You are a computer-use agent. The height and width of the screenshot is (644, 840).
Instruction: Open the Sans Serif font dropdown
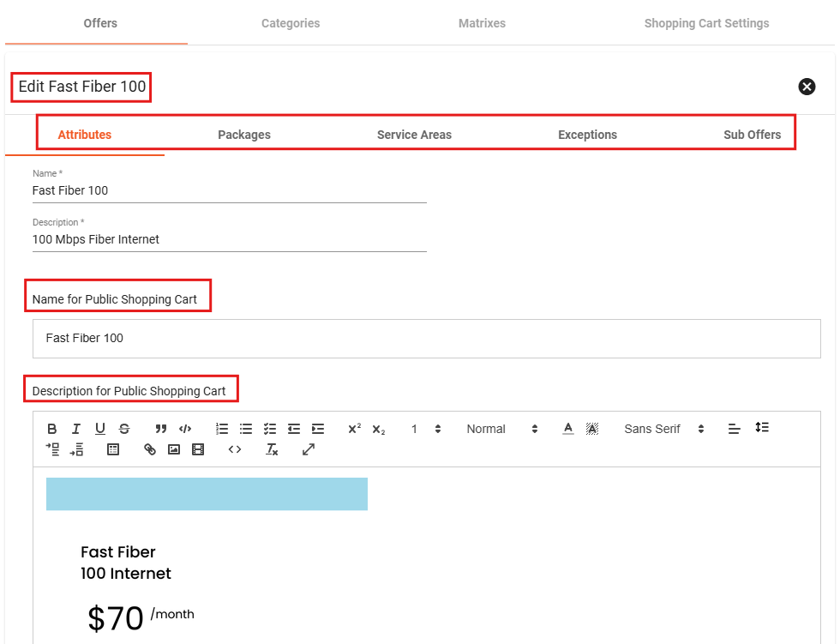663,429
